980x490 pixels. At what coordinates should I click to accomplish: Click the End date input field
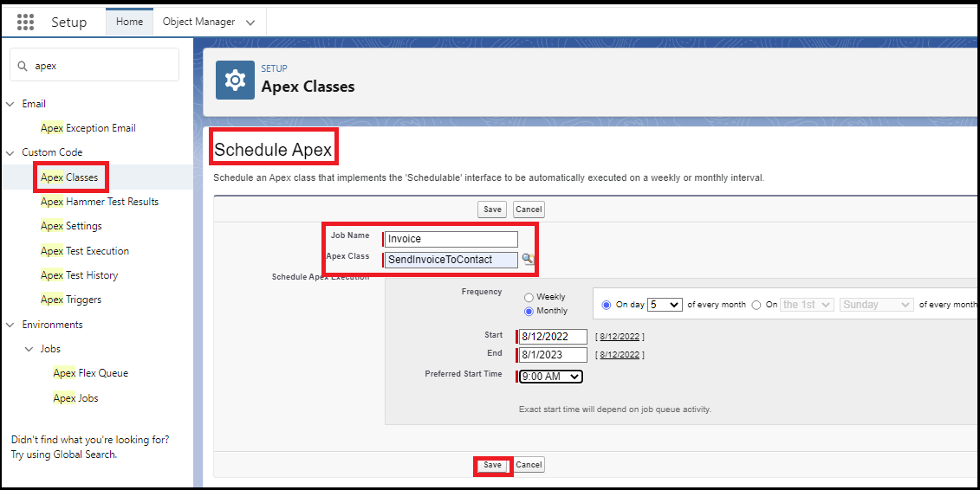point(553,355)
